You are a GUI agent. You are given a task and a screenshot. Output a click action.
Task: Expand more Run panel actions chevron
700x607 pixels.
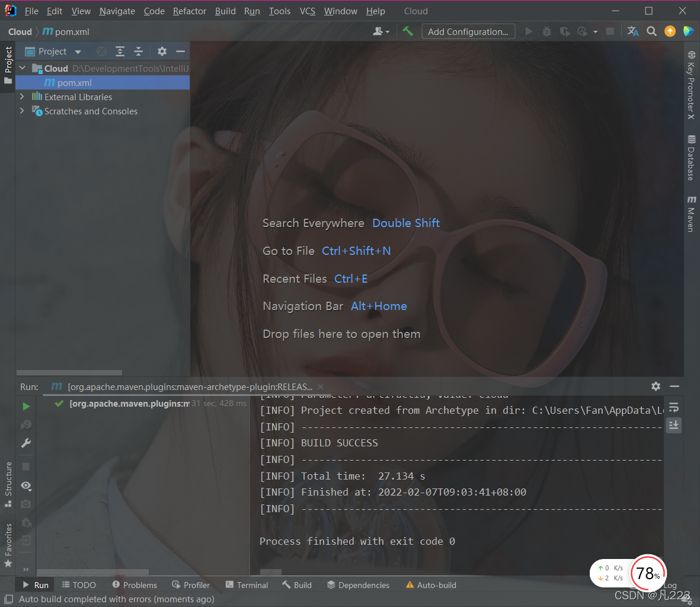pos(26,569)
